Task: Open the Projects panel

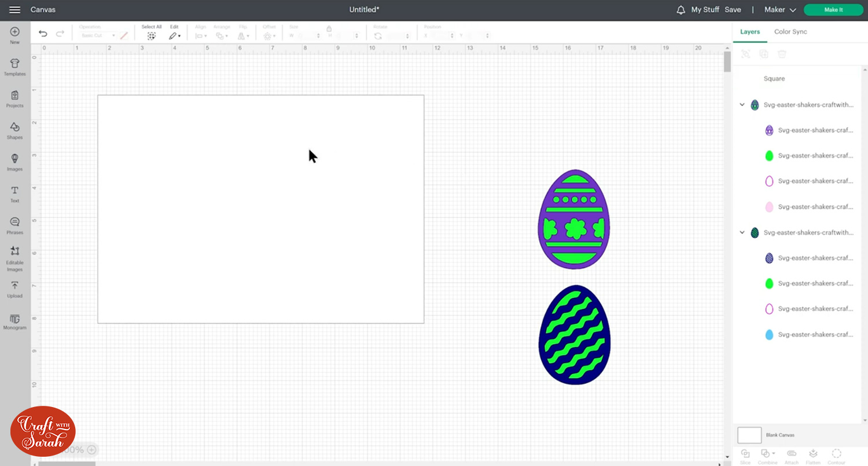Action: pyautogui.click(x=15, y=99)
